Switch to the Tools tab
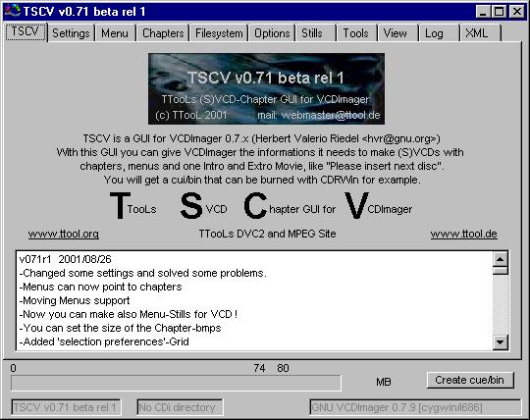Screen dimensions: 530x420 click(x=356, y=33)
